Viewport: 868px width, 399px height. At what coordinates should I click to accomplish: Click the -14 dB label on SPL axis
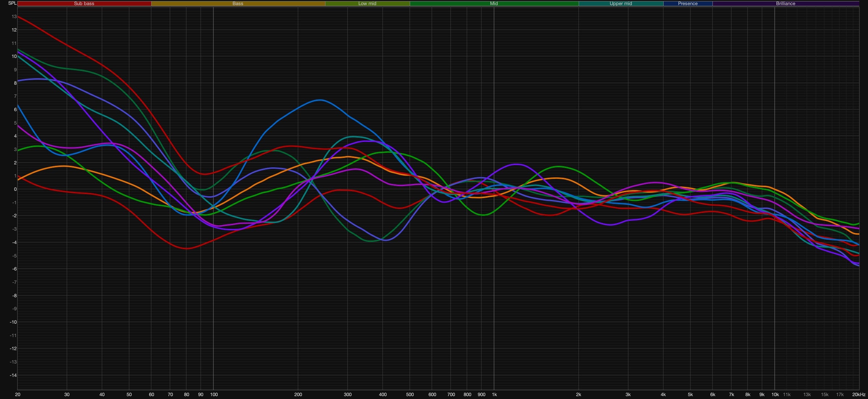13,375
